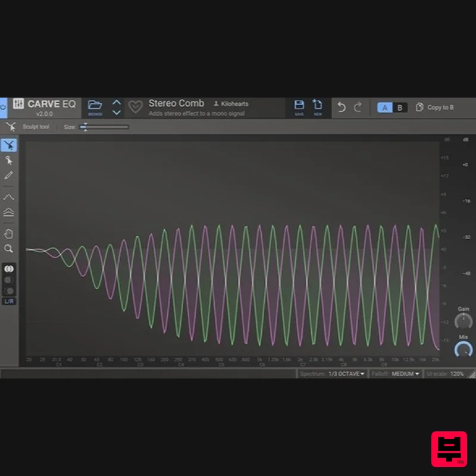Toggle the L/R channel mode

click(x=8, y=301)
